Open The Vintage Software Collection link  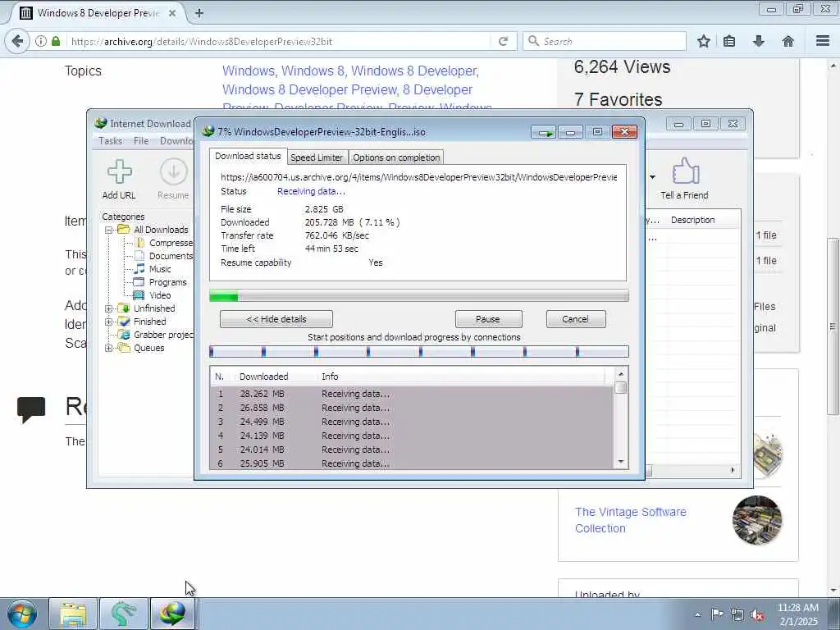click(631, 520)
